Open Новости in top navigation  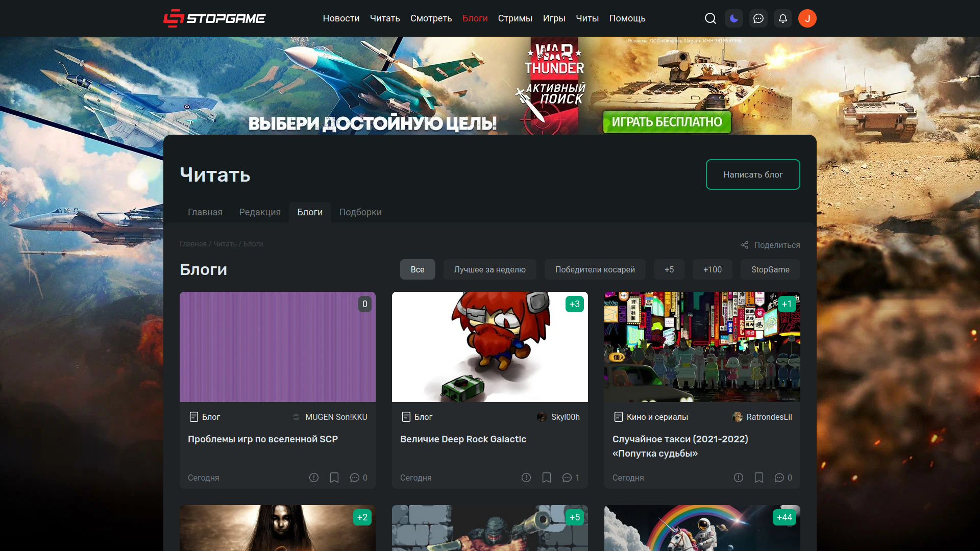(341, 18)
